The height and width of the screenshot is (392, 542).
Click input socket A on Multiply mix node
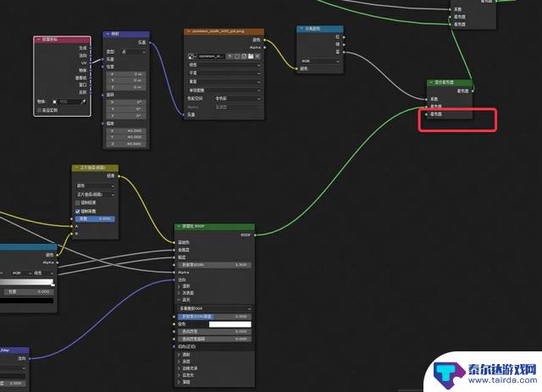point(72,226)
